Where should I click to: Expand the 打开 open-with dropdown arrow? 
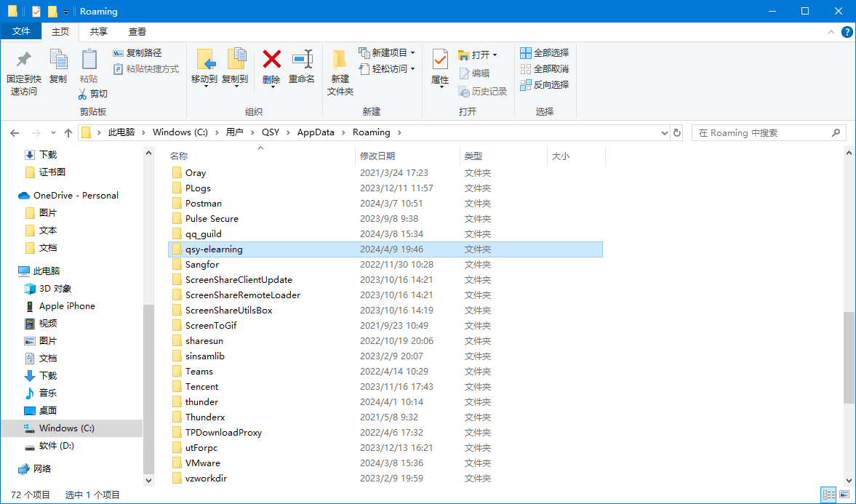point(495,55)
